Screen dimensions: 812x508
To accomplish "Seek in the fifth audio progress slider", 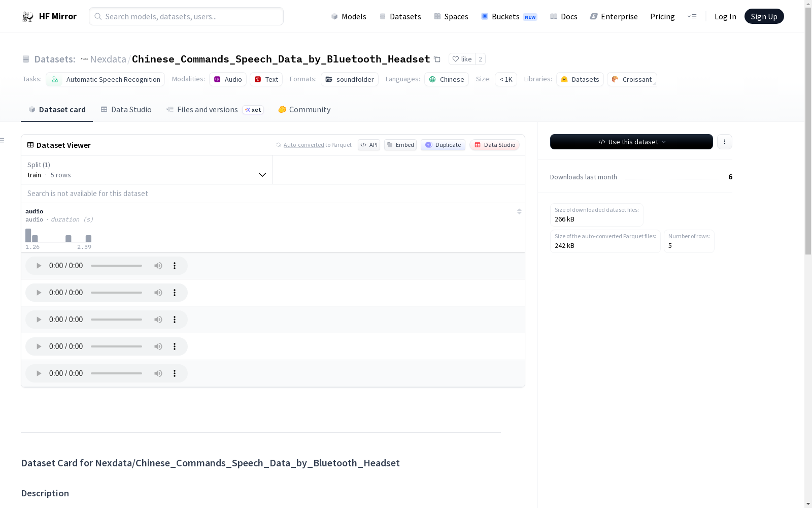I will click(116, 373).
